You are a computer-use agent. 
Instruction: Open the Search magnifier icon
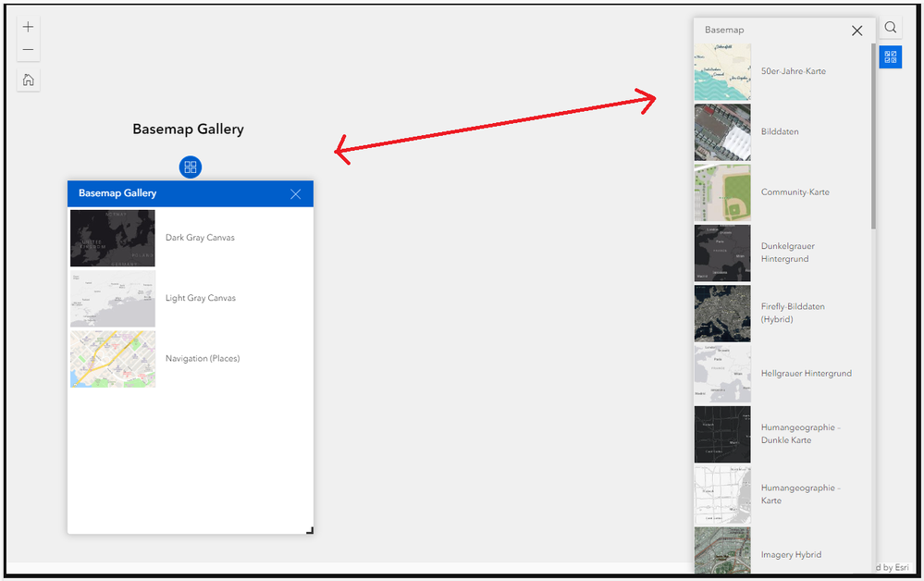891,28
